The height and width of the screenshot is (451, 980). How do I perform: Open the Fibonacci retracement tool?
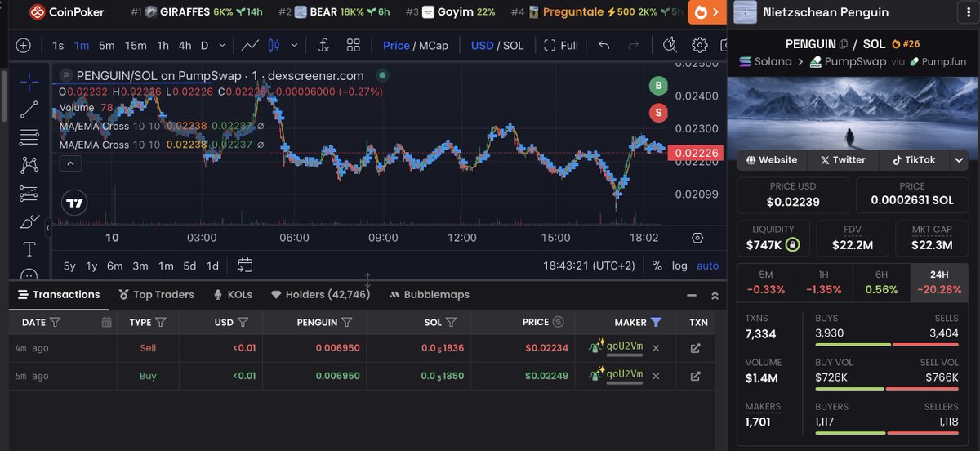(x=29, y=136)
